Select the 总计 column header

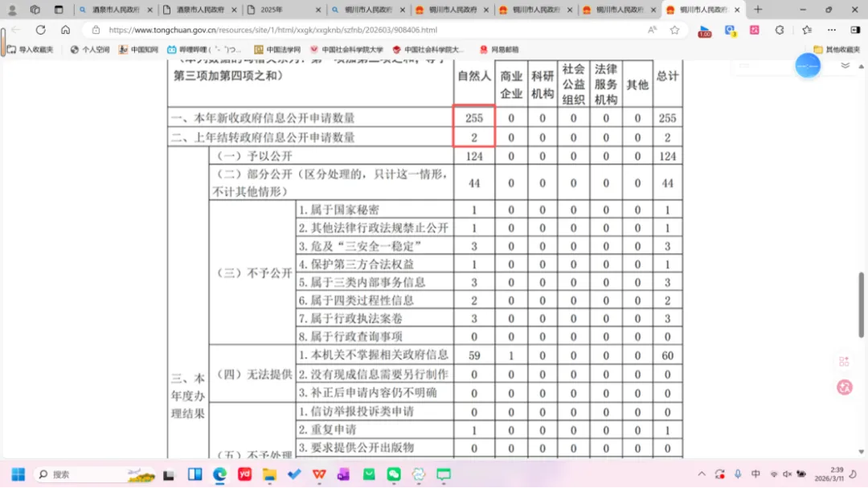tap(667, 76)
